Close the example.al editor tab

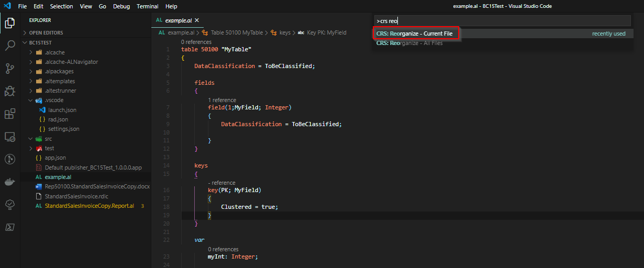[x=197, y=20]
